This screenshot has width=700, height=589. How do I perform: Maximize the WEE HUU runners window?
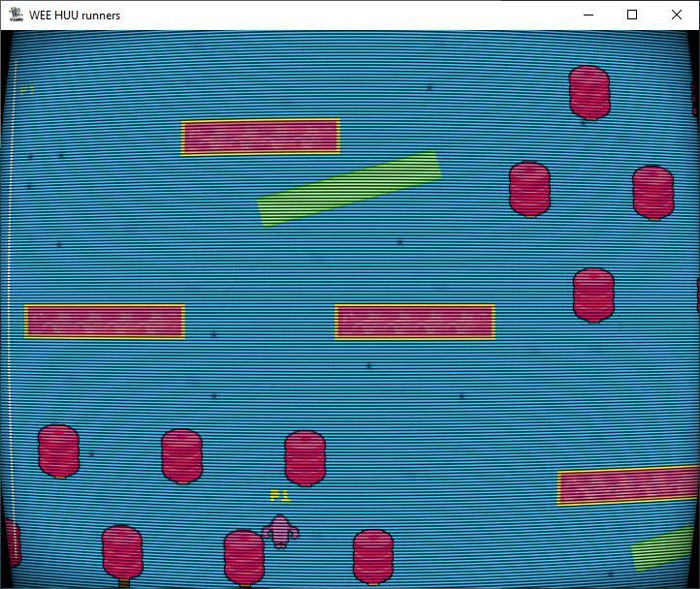[x=632, y=15]
